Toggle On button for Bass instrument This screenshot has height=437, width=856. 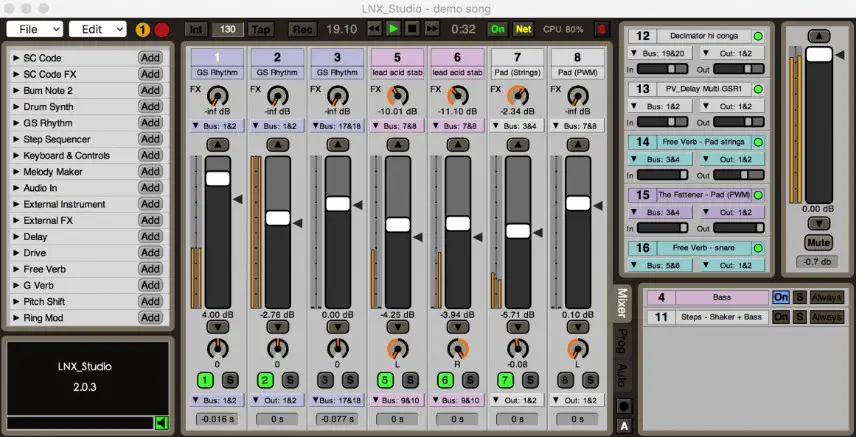pyautogui.click(x=781, y=298)
